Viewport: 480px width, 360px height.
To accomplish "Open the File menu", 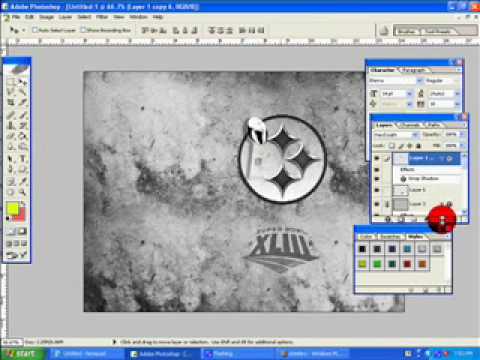I will click(x=16, y=17).
